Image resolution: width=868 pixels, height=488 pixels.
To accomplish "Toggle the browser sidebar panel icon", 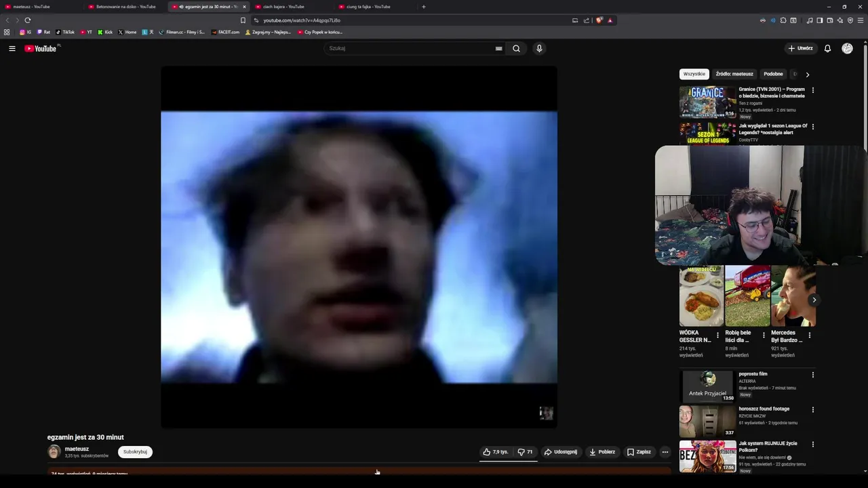I will tap(819, 20).
